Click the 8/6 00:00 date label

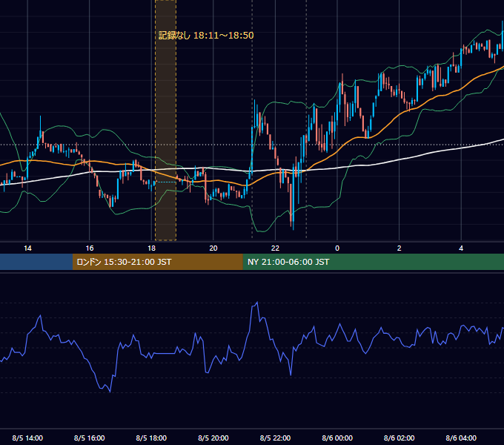[337, 438]
